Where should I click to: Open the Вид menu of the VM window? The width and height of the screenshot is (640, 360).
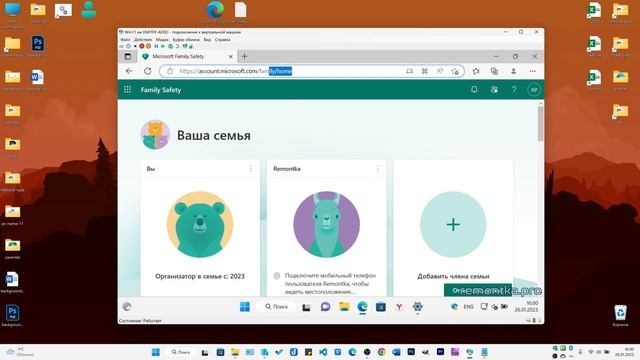point(207,40)
